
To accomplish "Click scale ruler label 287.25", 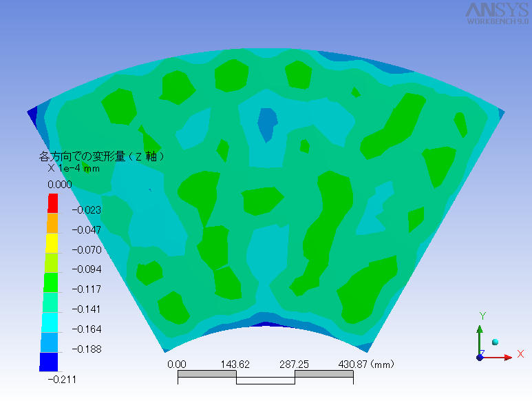I will [x=294, y=364].
